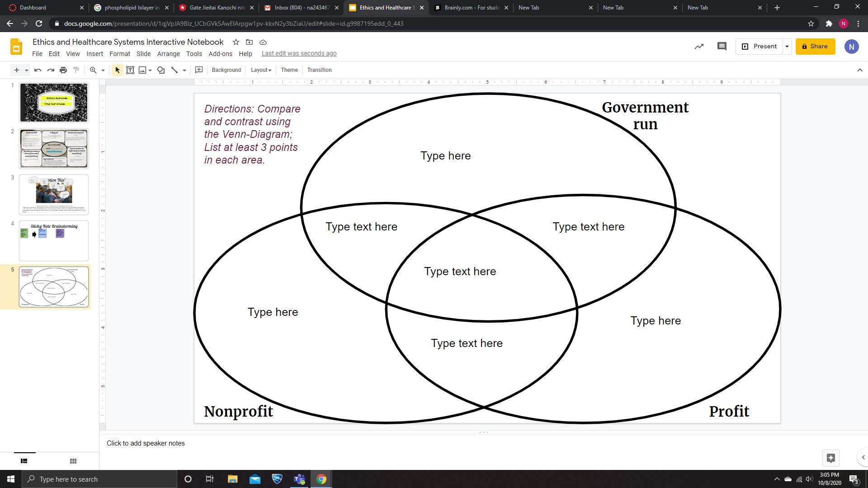Hide the menus with collapse arrow
This screenshot has width=868, height=488.
[859, 70]
